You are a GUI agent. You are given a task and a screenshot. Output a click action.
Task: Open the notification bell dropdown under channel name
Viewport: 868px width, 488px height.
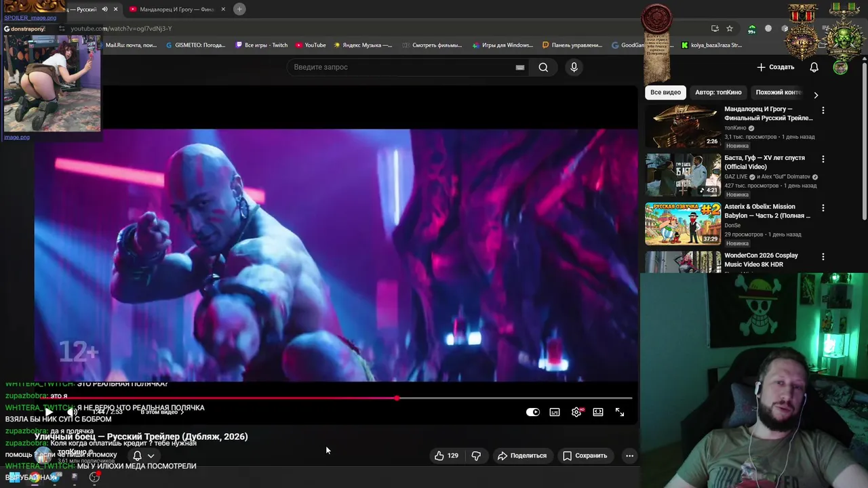click(143, 456)
